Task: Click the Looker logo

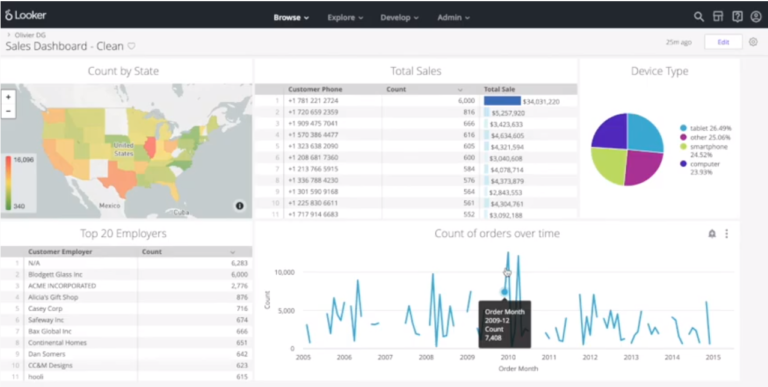Action: [x=25, y=15]
